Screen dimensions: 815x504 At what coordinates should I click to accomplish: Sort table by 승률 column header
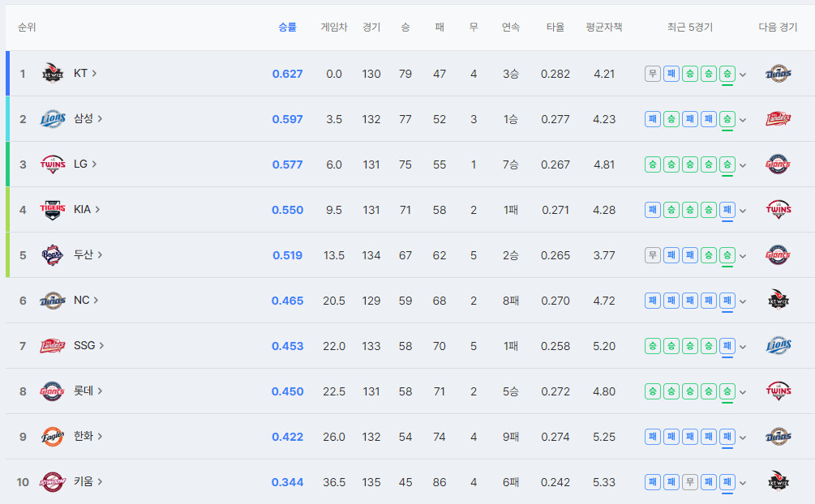[x=287, y=27]
